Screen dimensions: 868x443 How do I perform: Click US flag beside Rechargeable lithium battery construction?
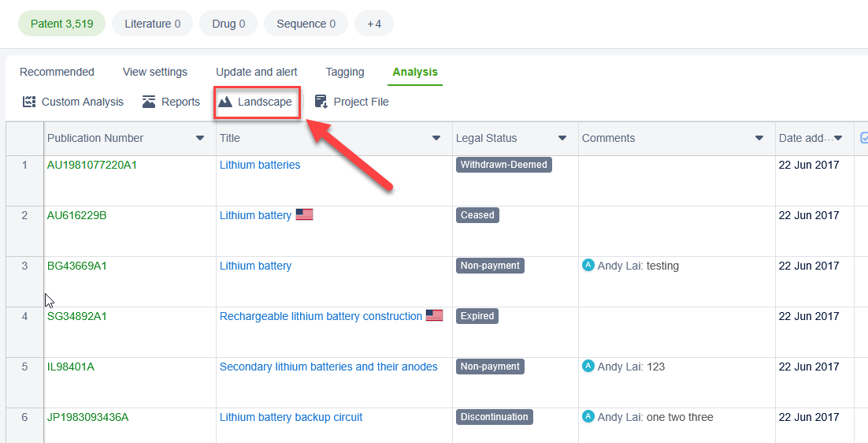(434, 315)
